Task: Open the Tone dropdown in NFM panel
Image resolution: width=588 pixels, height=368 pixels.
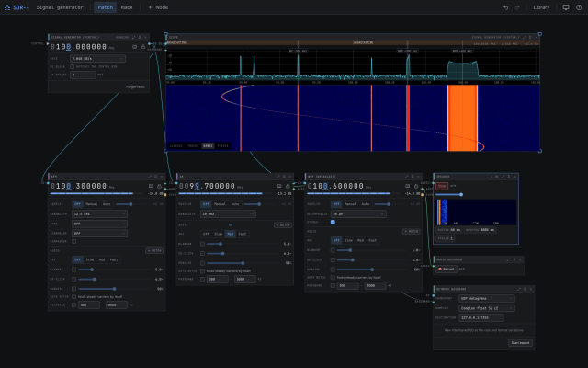Action: tap(99, 224)
